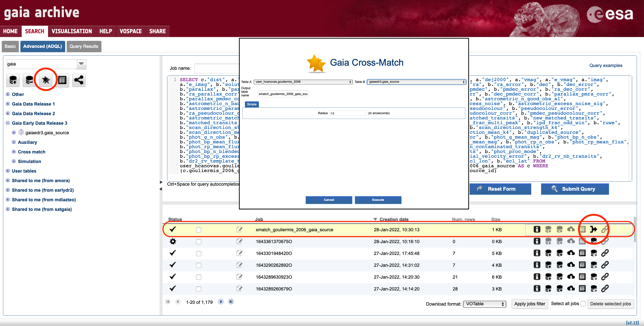Viewport: 644px width, 326px height.
Task: Check the box for job 1643289630923O
Action: (199, 277)
